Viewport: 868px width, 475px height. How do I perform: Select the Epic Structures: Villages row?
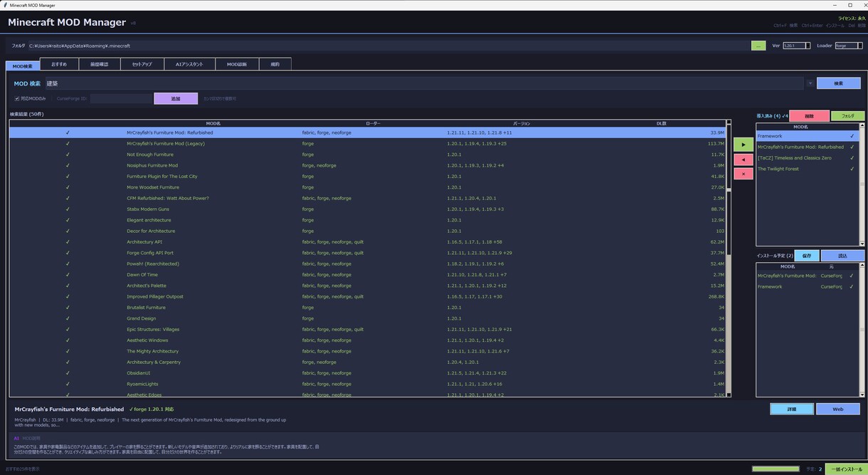[368, 329]
